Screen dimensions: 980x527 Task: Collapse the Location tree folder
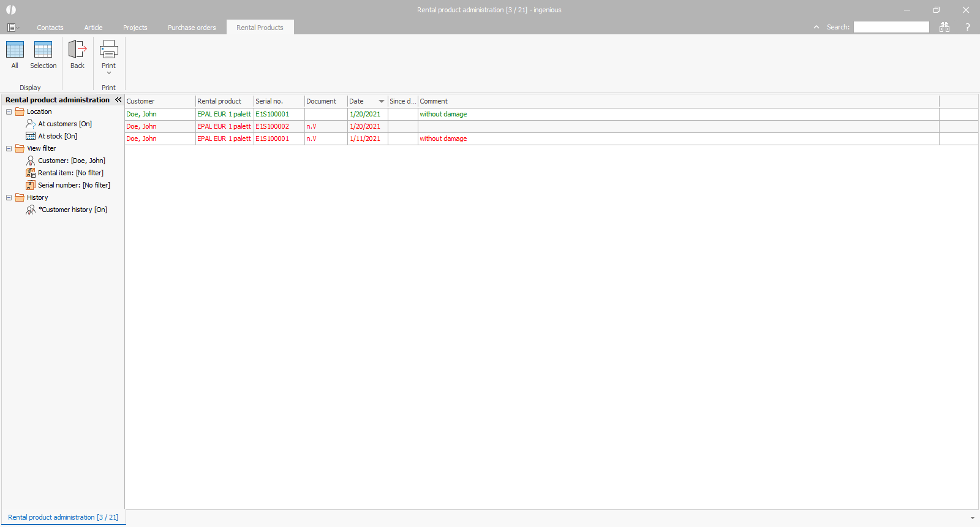[x=9, y=112]
